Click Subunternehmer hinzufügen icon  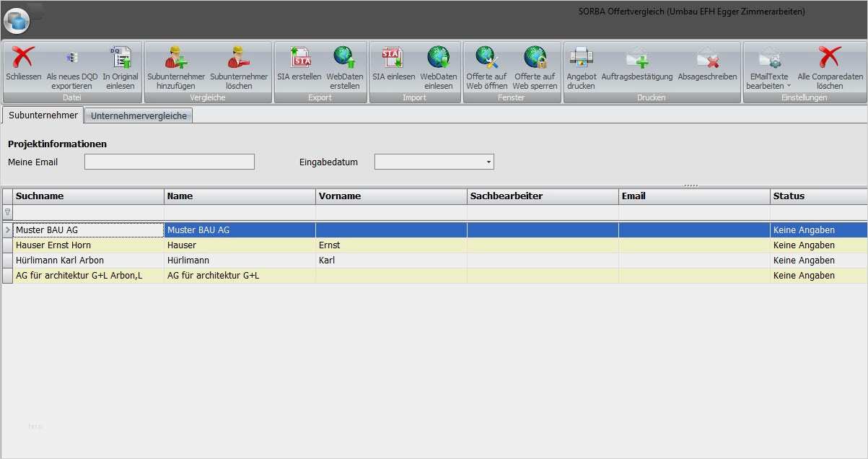point(175,57)
